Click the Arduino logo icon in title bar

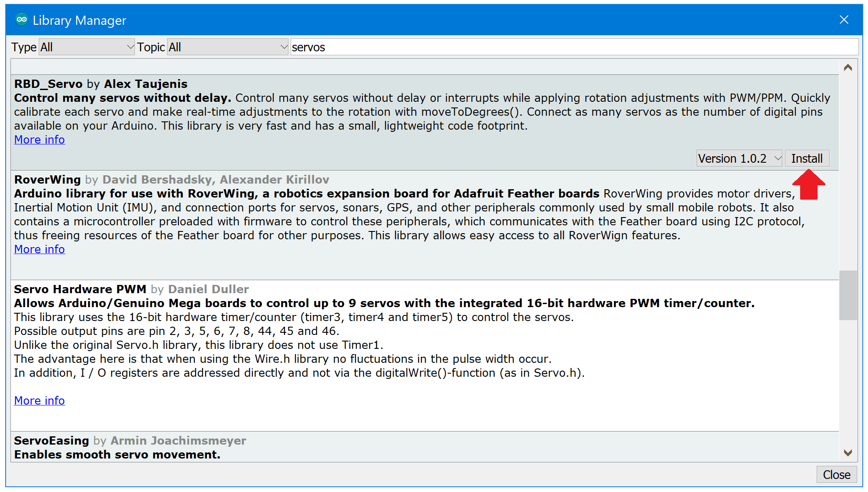(21, 20)
